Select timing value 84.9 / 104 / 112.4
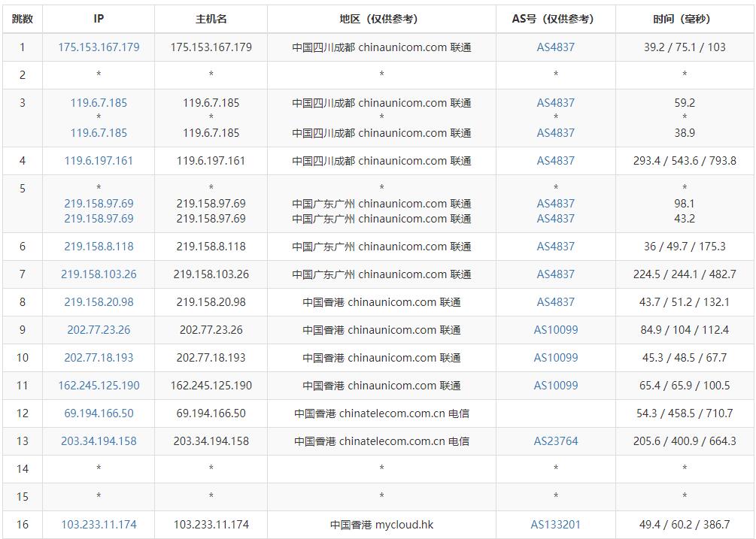Screen dimensions: 756x539 685,330
